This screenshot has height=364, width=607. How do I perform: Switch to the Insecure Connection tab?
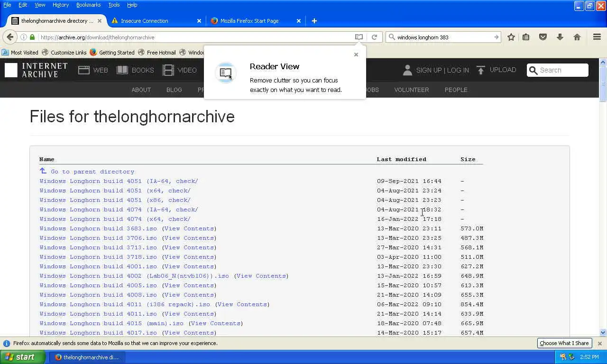point(156,21)
